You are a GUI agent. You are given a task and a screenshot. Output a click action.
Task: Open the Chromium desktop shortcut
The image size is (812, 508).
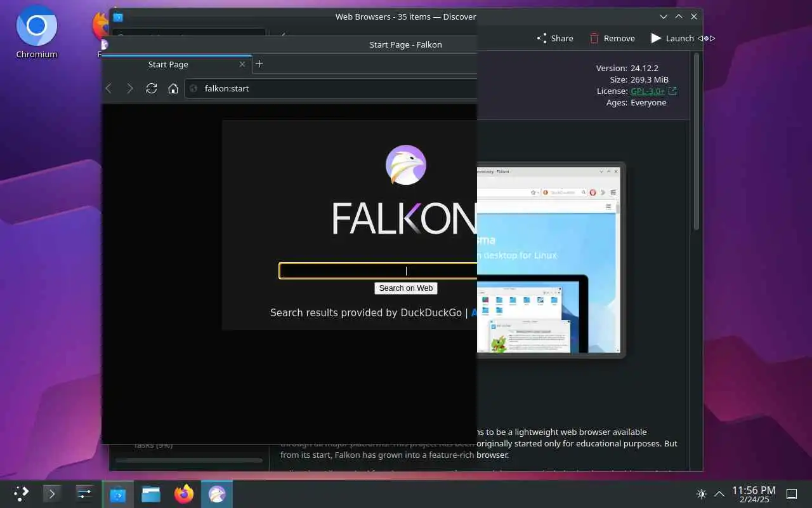(37, 33)
